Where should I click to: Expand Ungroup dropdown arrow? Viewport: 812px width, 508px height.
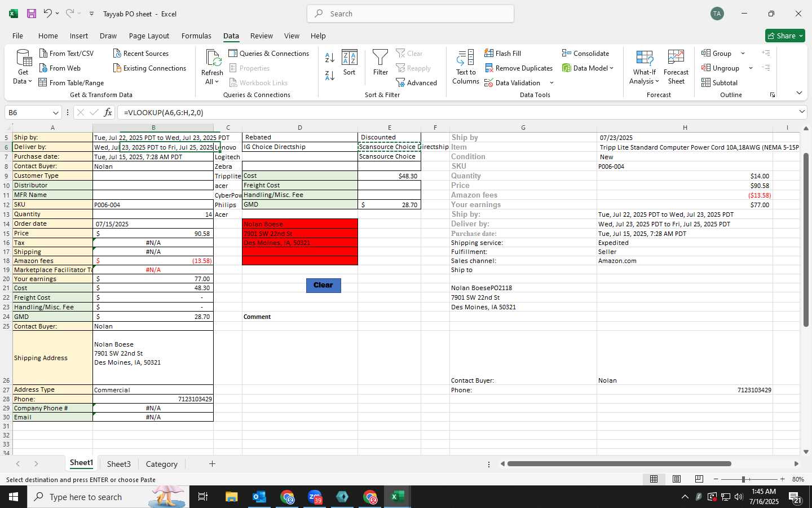point(751,68)
